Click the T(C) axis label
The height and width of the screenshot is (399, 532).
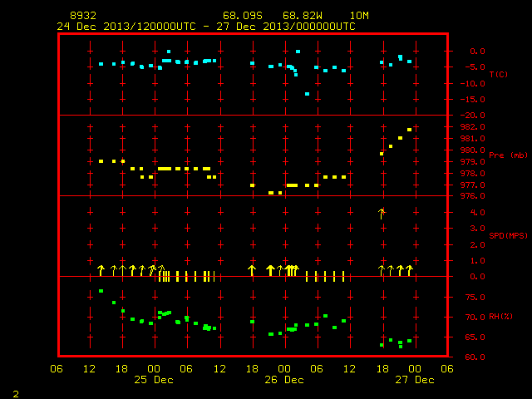[x=499, y=74]
